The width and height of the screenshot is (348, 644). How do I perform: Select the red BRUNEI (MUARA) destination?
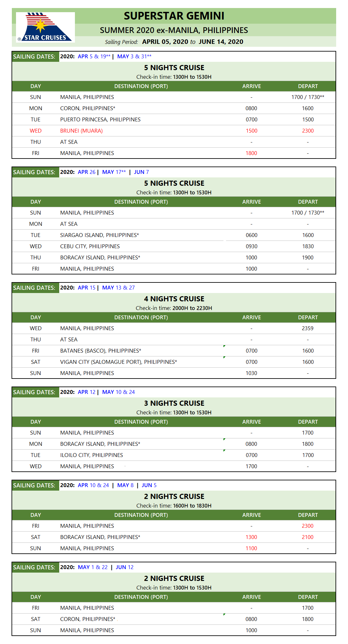click(81, 131)
